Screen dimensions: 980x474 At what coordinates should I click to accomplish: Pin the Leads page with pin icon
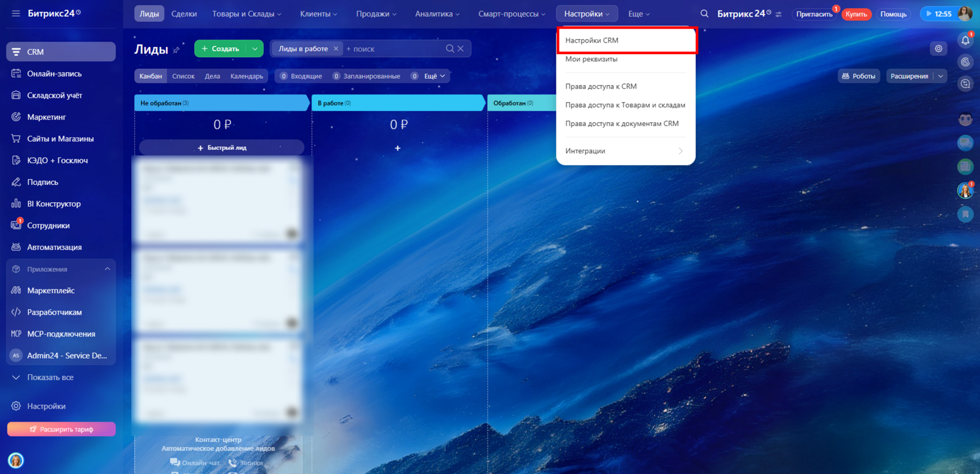click(176, 50)
